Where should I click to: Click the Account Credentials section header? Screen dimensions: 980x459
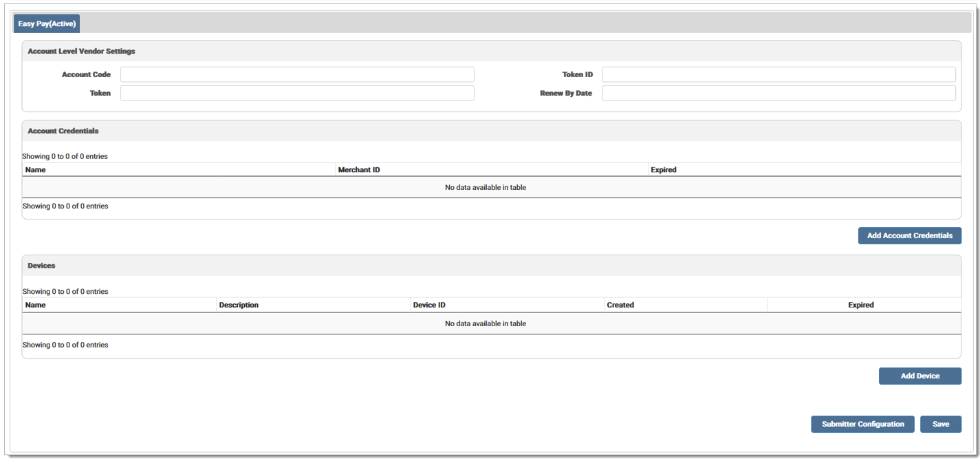pos(63,131)
